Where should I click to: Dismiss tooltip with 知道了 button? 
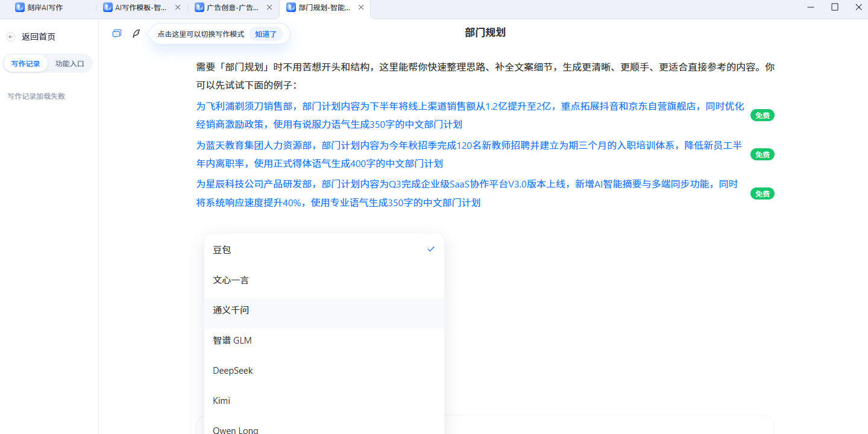pyautogui.click(x=266, y=34)
